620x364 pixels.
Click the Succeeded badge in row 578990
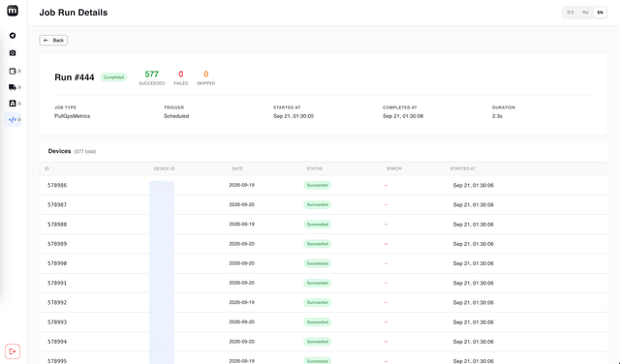point(317,263)
